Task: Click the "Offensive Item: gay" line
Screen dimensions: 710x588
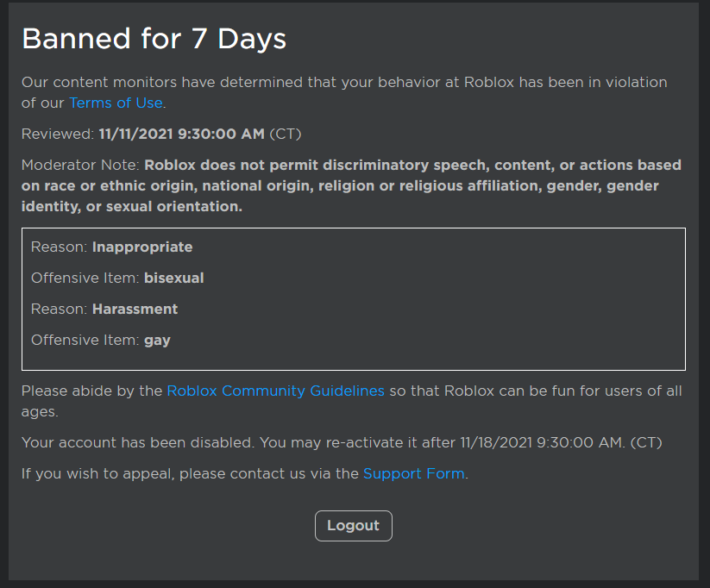Action: [x=100, y=340]
